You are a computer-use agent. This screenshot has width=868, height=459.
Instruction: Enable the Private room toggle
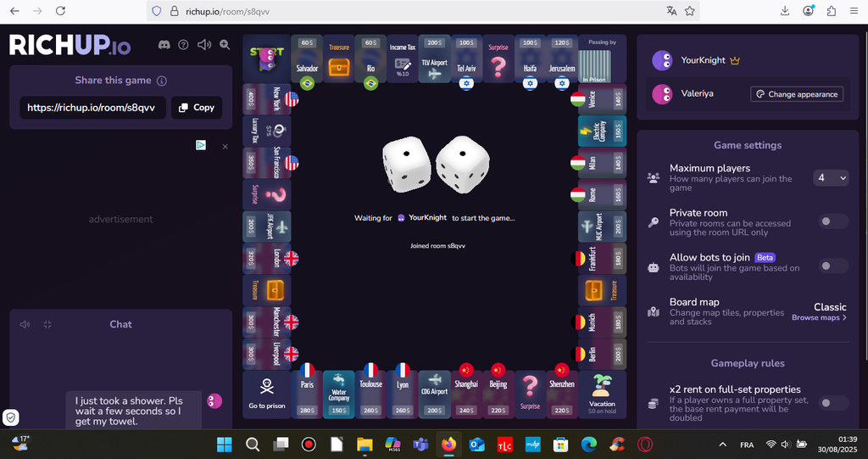[832, 221]
